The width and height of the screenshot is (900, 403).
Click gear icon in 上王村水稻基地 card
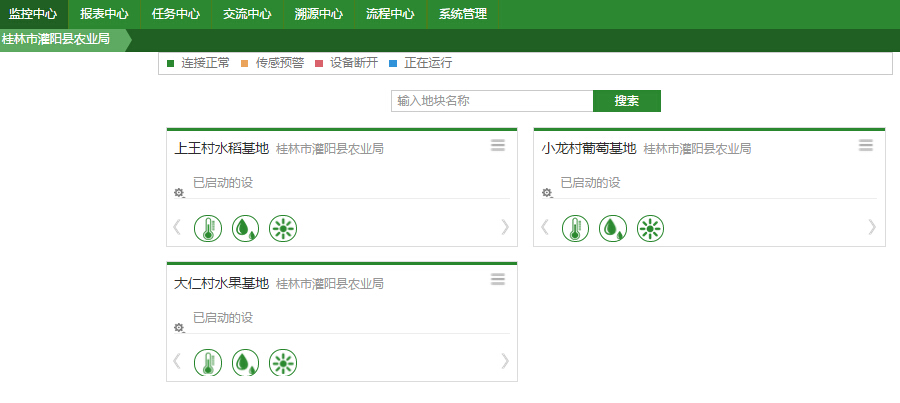(x=179, y=193)
